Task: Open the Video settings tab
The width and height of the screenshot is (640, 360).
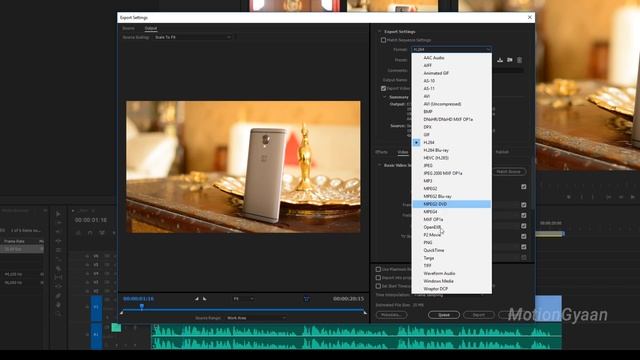Action: point(403,152)
